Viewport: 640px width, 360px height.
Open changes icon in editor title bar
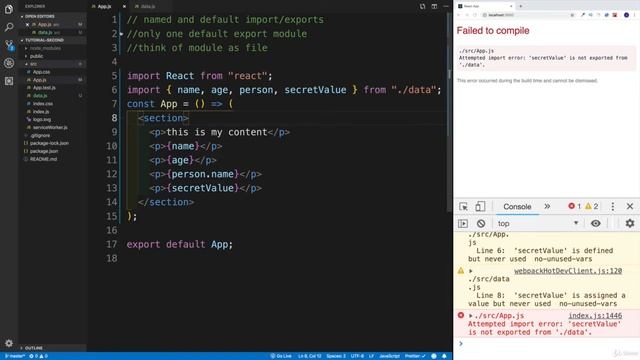(422, 7)
